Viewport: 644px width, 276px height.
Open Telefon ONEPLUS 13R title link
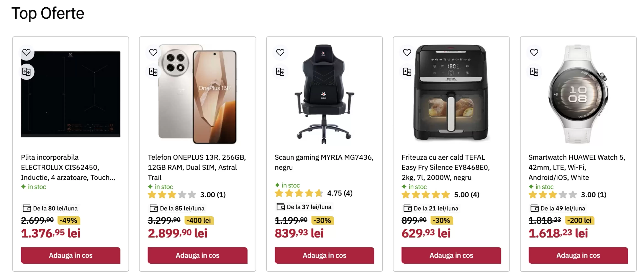point(197,167)
